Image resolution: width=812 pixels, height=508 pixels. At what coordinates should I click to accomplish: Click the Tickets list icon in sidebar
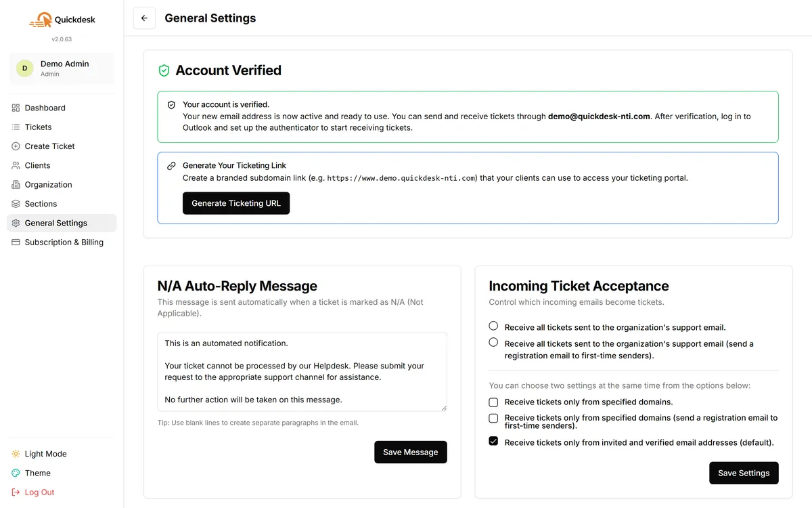(x=16, y=127)
